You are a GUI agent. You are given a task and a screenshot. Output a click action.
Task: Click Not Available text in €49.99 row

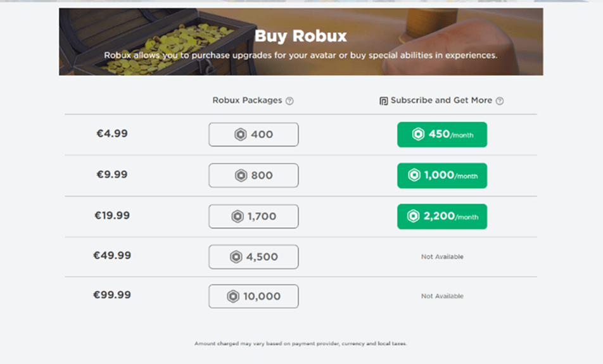442,257
